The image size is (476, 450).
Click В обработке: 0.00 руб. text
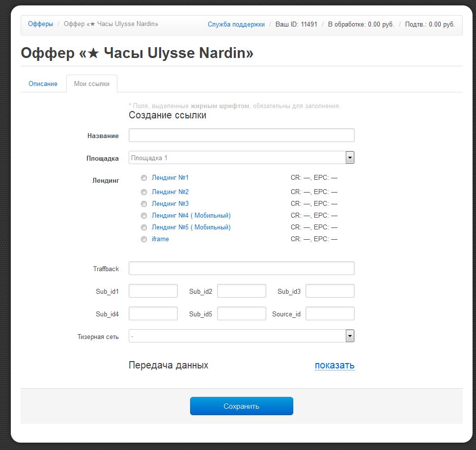(x=361, y=24)
